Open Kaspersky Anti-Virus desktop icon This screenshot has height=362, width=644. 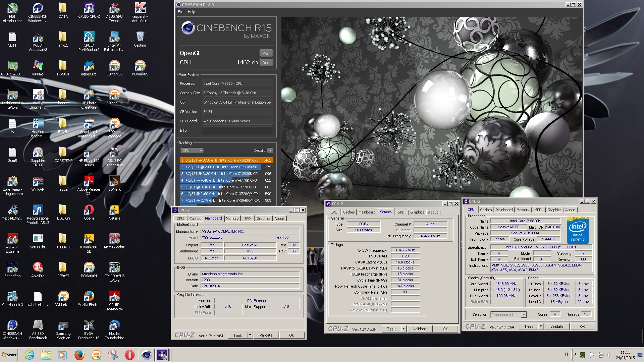coord(140,12)
